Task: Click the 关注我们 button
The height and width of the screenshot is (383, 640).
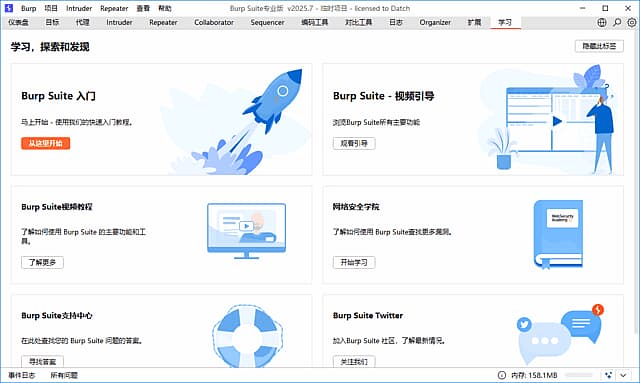Action: pos(354,361)
